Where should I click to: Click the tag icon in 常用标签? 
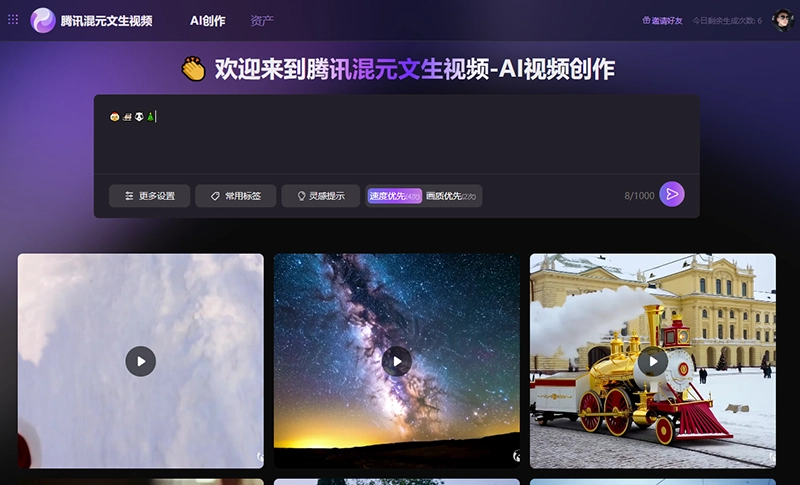(x=215, y=196)
